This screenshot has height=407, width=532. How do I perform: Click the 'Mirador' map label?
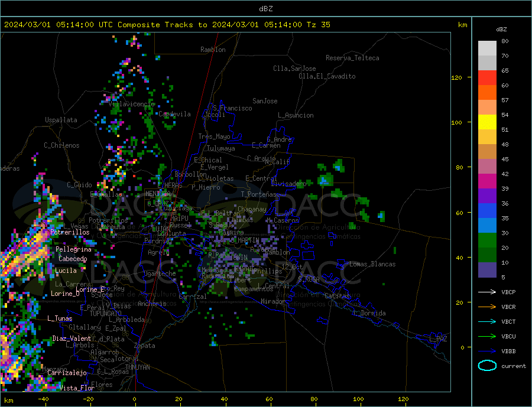coord(273,301)
